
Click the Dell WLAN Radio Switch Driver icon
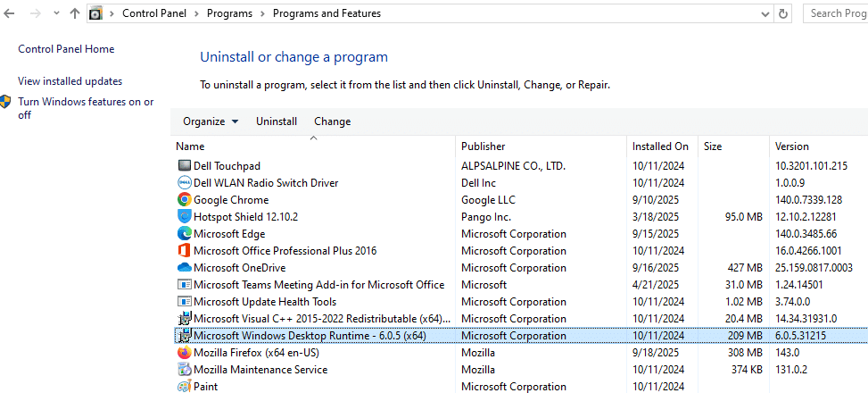coord(185,183)
